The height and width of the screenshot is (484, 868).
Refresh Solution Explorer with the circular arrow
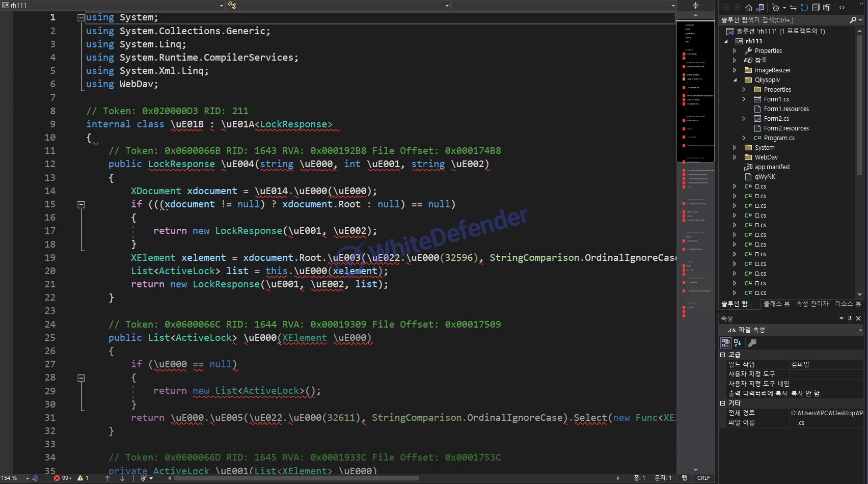[804, 8]
